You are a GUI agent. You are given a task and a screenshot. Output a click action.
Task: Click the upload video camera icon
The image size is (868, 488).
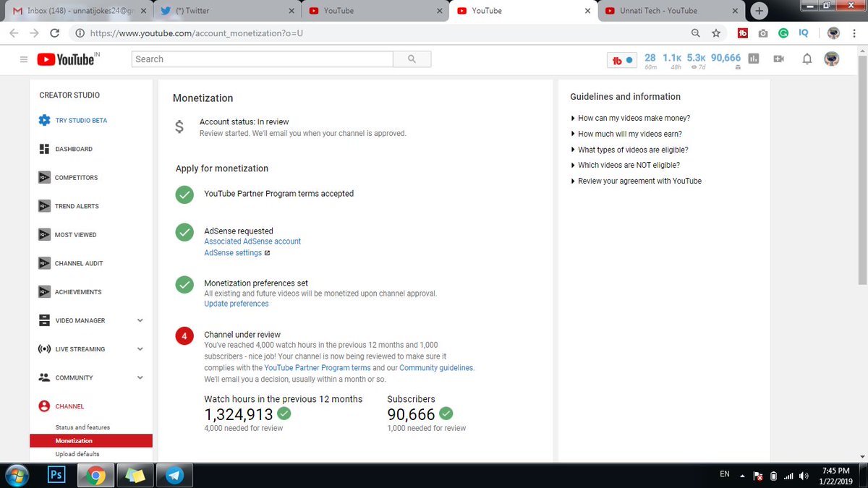click(x=778, y=59)
